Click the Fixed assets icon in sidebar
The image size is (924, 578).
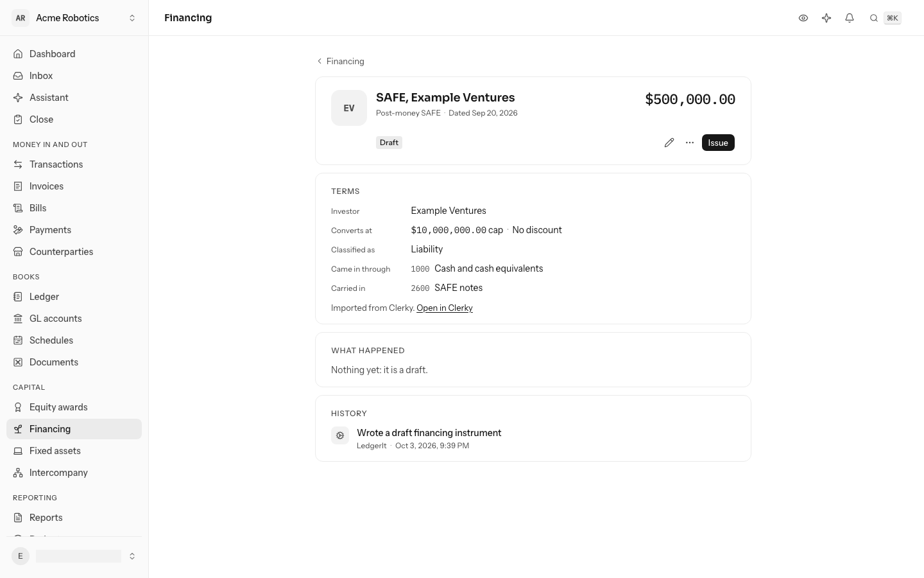tap(18, 451)
